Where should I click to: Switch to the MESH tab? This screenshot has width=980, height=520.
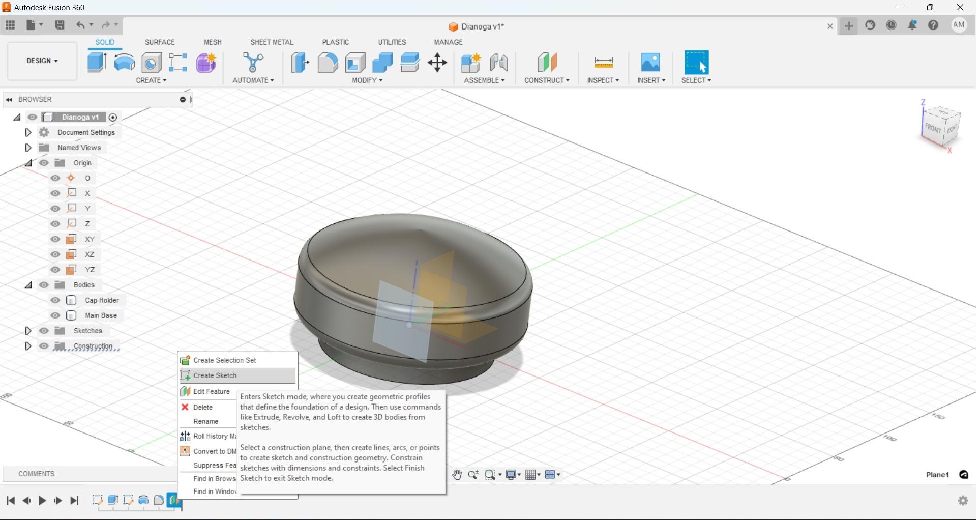point(213,42)
